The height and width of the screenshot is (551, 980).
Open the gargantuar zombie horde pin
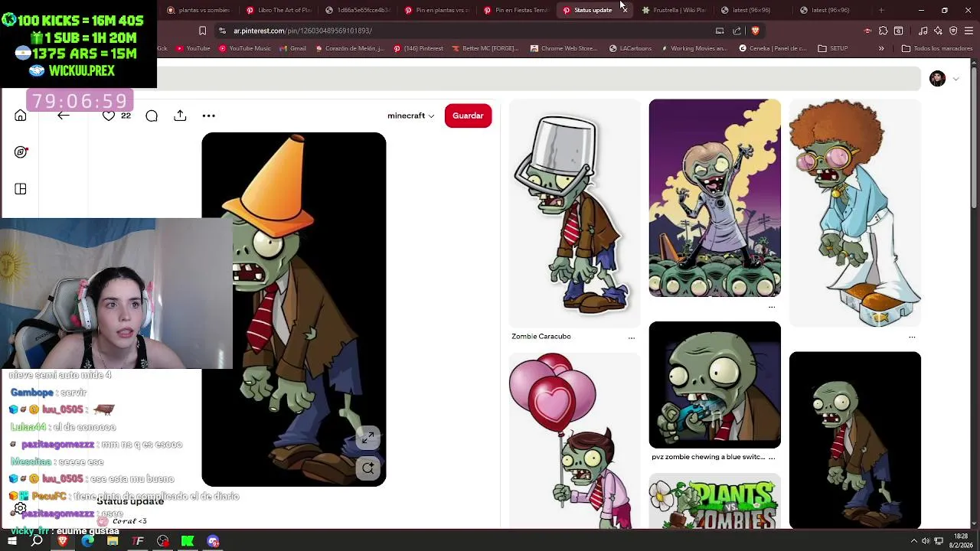click(715, 197)
